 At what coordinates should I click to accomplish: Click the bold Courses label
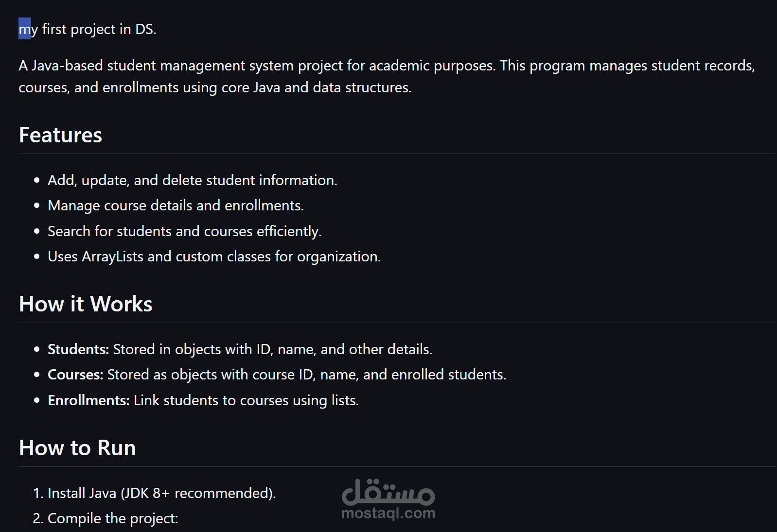tap(75, 375)
